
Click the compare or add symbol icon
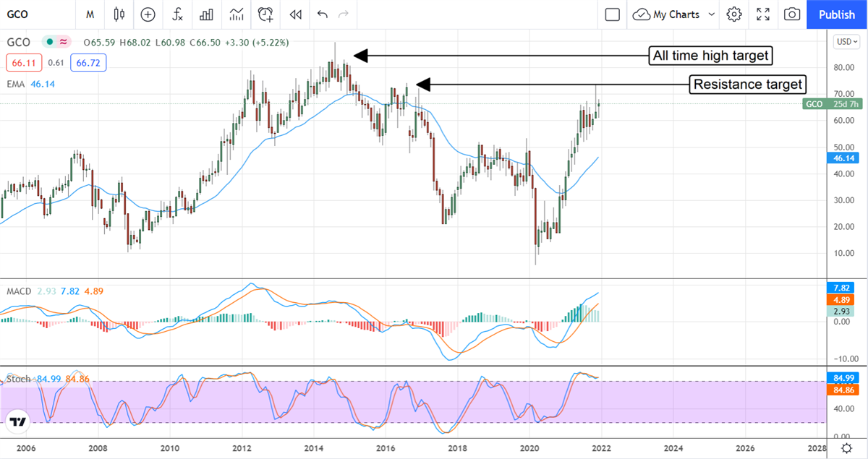click(x=148, y=14)
